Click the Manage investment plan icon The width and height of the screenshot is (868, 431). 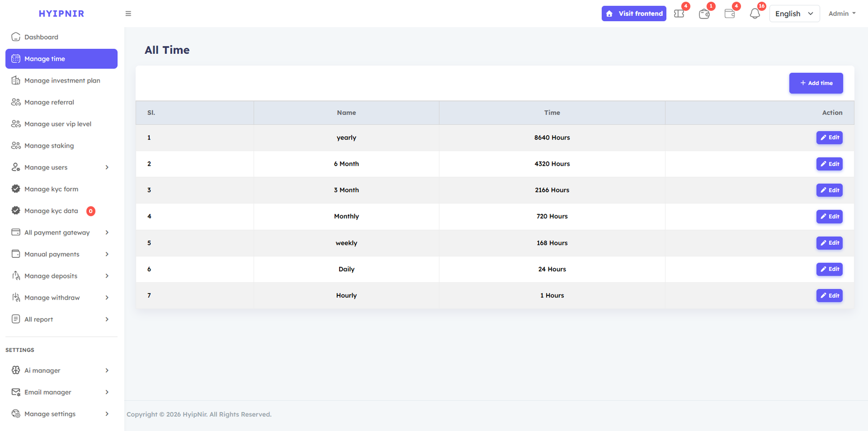click(16, 80)
